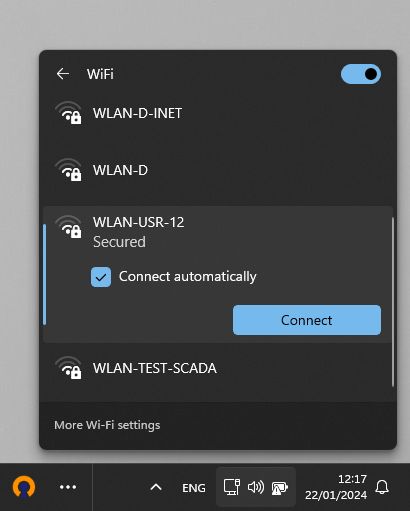This screenshot has width=410, height=511.
Task: Click the WLAN-D-INET secured WiFi icon
Action: tap(69, 113)
